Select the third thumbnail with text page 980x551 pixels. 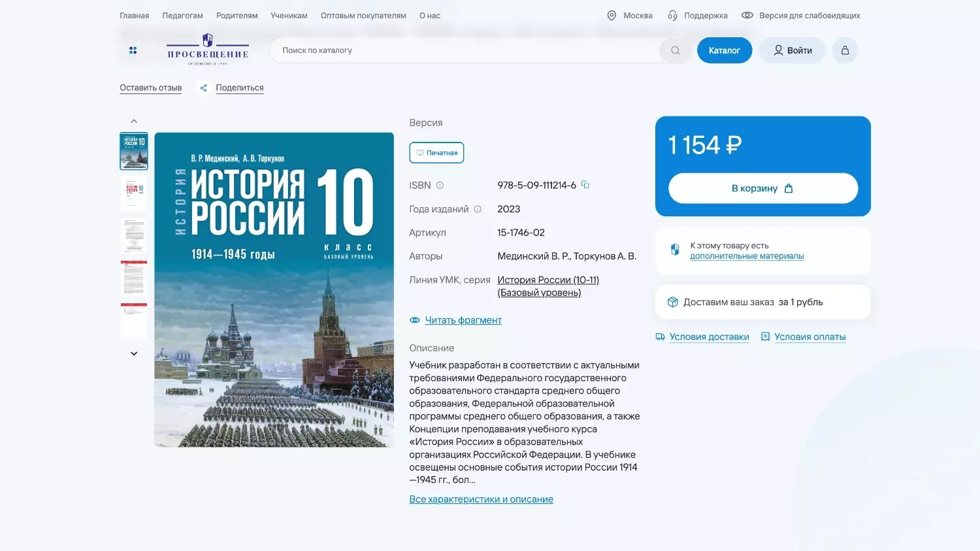click(x=134, y=236)
